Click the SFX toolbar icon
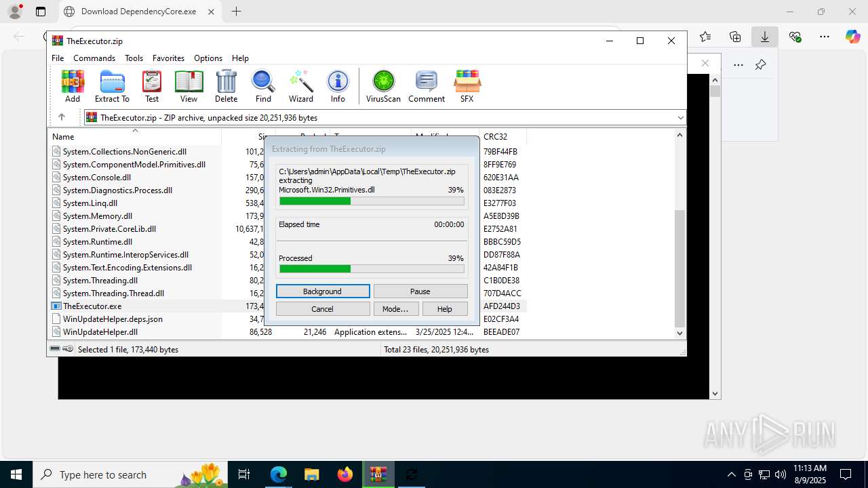 point(467,86)
